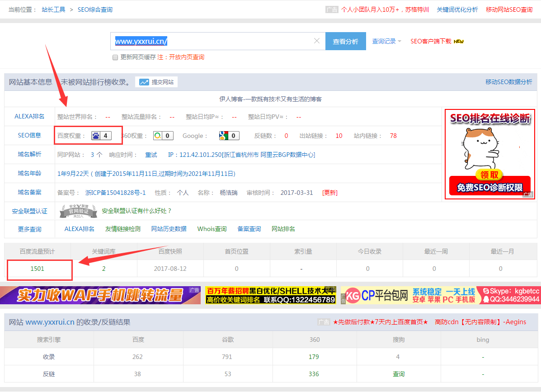Image resolution: width=541 pixels, height=392 pixels.
Task: Click the 域名年龄 row label
Action: point(29,173)
